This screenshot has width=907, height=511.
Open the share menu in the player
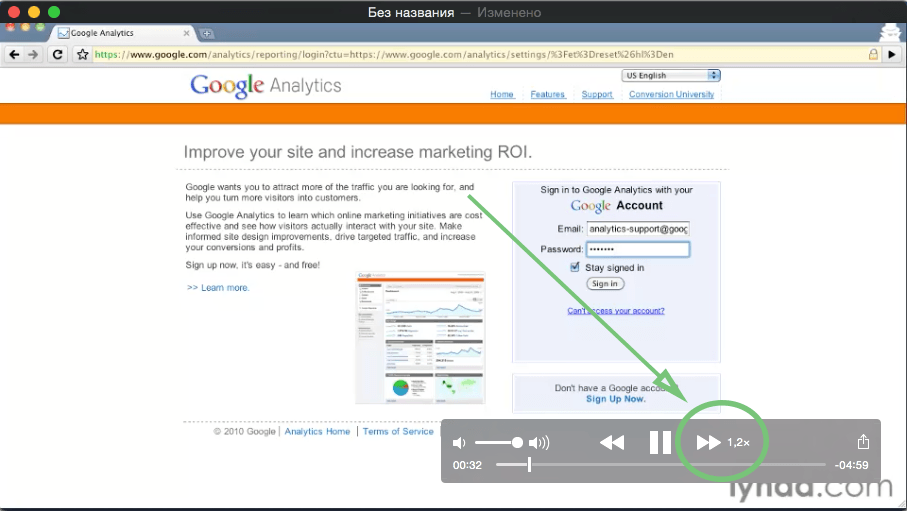[x=863, y=442]
